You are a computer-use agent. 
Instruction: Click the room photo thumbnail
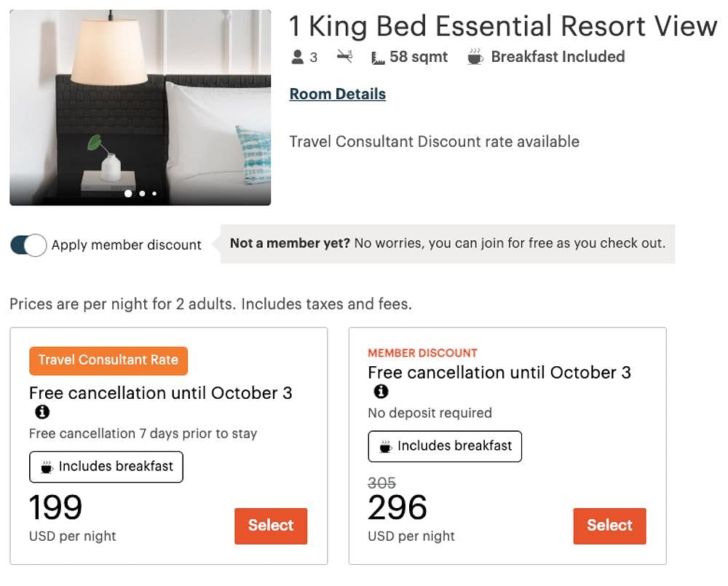tap(141, 107)
